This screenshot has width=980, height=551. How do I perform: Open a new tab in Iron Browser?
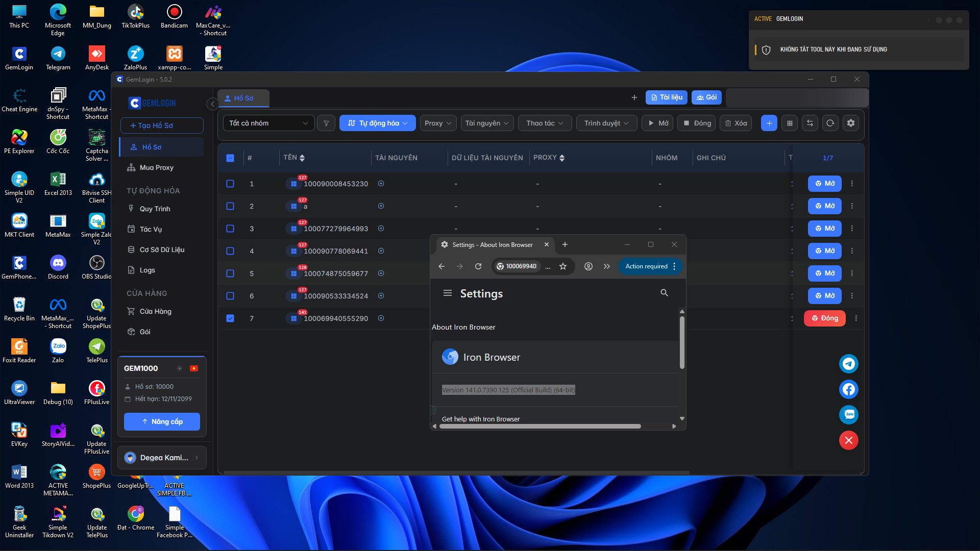(565, 245)
